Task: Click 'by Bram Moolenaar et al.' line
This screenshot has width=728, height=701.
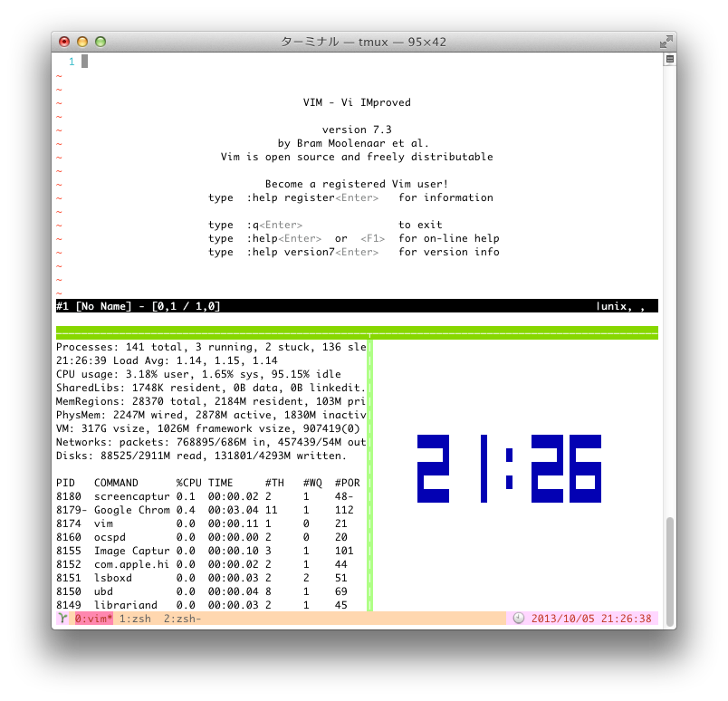Action: pos(353,143)
